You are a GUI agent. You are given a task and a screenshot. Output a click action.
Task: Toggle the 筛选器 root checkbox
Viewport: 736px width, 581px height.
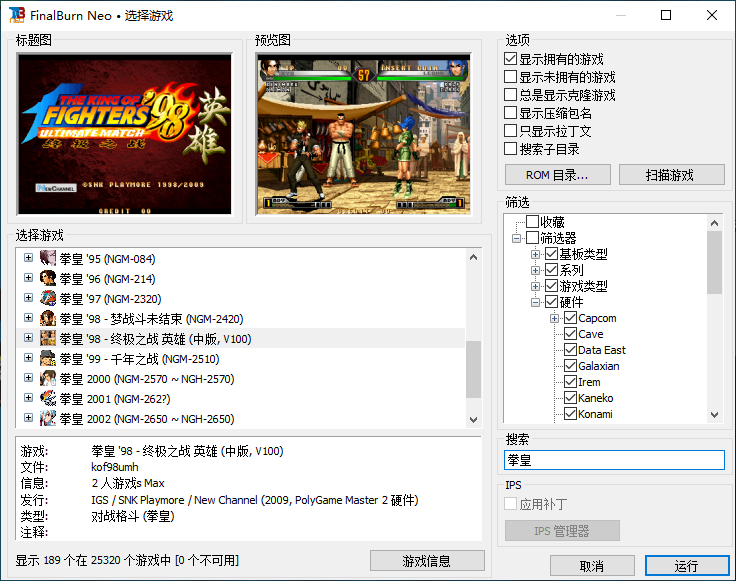pyautogui.click(x=532, y=237)
